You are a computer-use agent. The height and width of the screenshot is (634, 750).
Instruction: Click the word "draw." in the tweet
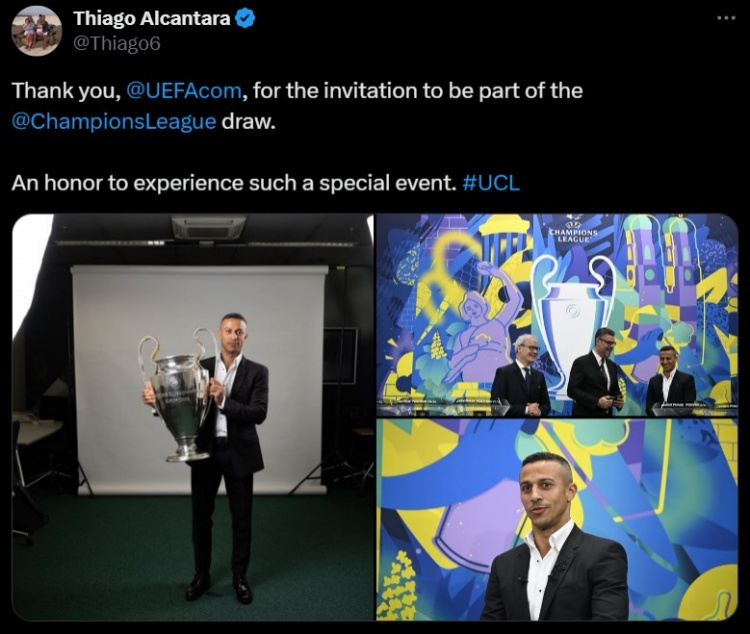tap(249, 122)
